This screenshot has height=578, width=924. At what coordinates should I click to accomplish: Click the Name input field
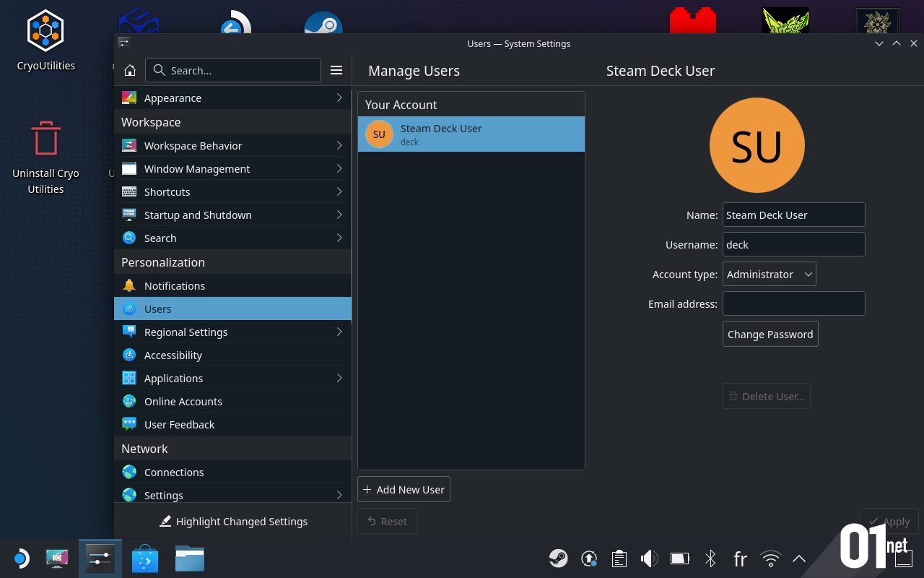point(793,215)
